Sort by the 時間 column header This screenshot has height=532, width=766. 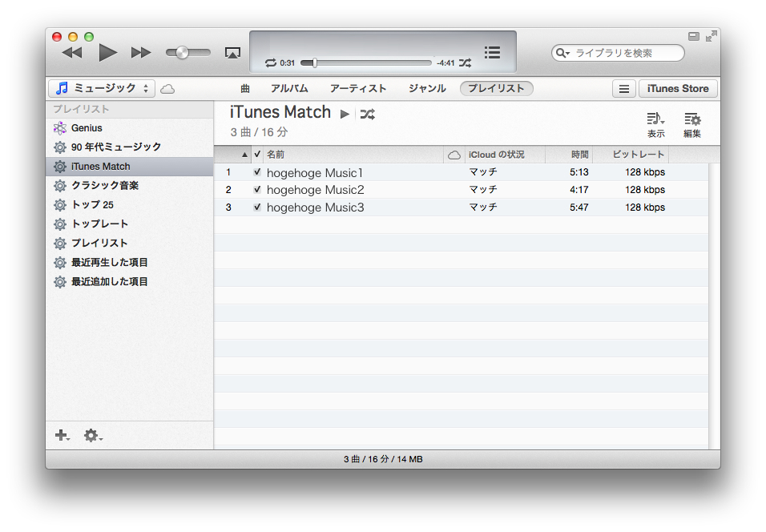click(569, 155)
